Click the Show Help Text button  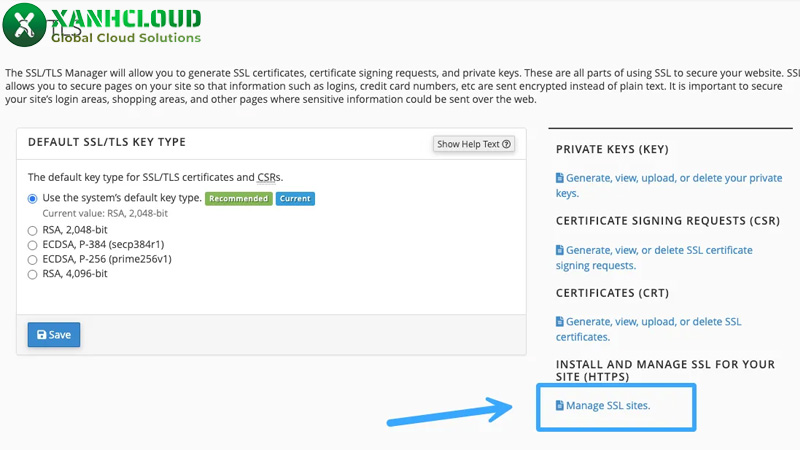pyautogui.click(x=474, y=144)
